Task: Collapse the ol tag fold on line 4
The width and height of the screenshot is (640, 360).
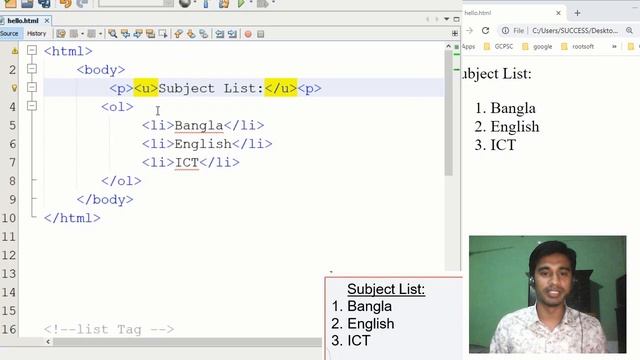Action: [32, 106]
